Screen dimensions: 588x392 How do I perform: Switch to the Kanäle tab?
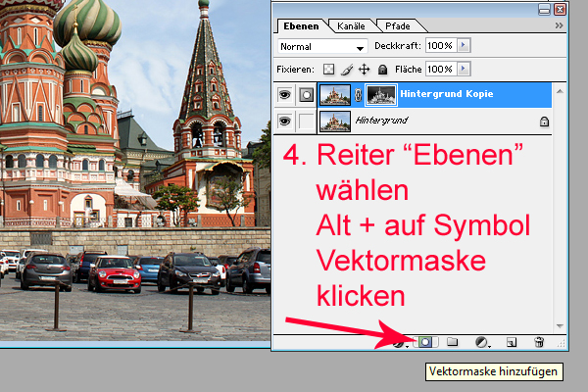351,25
